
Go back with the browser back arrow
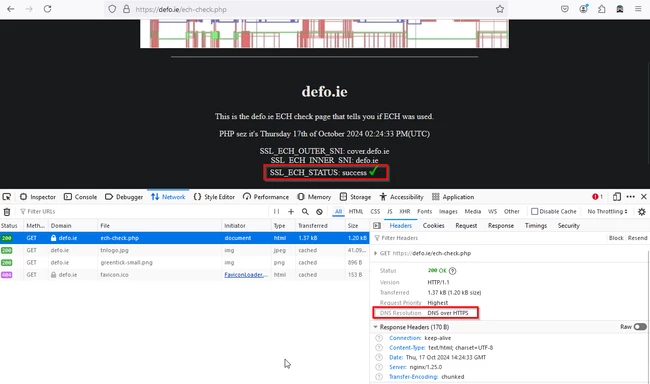pos(11,9)
